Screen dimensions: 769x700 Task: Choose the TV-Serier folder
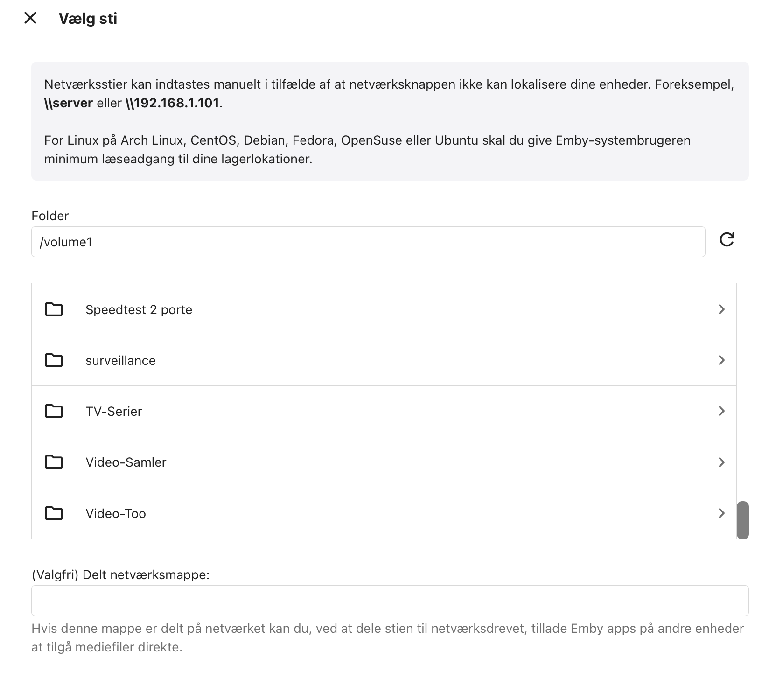tap(113, 412)
